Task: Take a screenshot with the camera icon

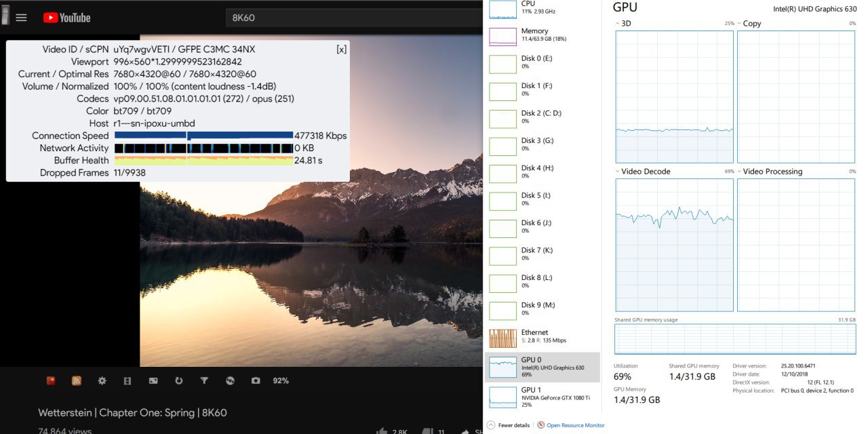Action: (256, 381)
